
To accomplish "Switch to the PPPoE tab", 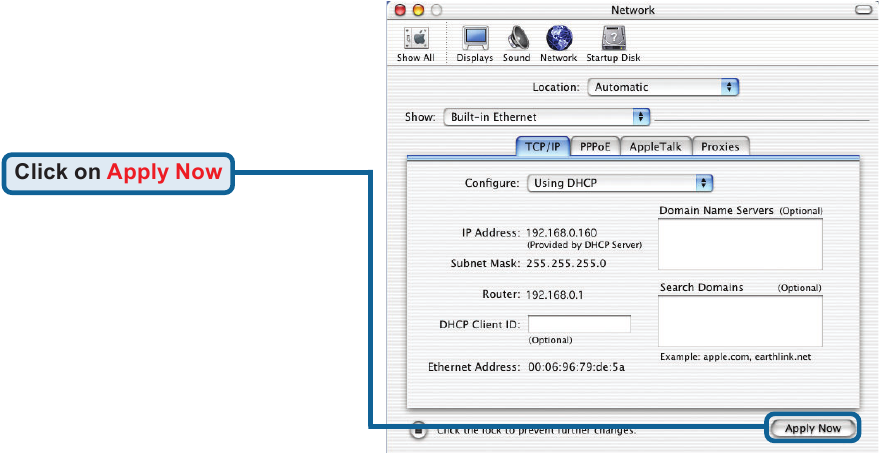I will [597, 146].
